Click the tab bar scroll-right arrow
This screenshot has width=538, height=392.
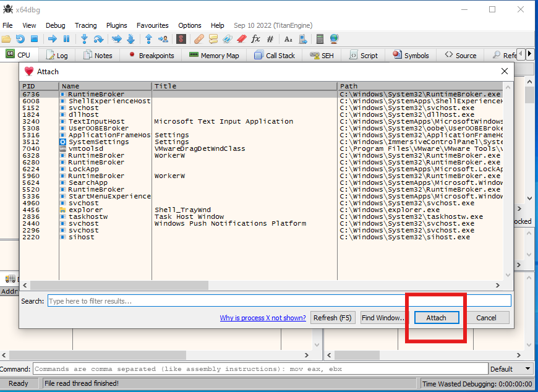(529, 54)
